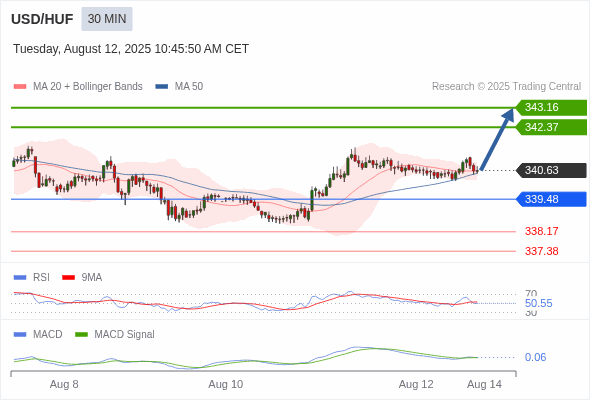Select the 342.37 resistance price tag
This screenshot has width=590, height=400.
tap(551, 127)
